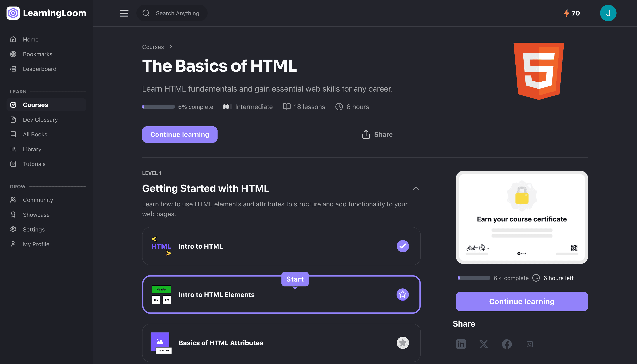Click the lightning bolt streak icon
637x364 pixels.
(566, 13)
